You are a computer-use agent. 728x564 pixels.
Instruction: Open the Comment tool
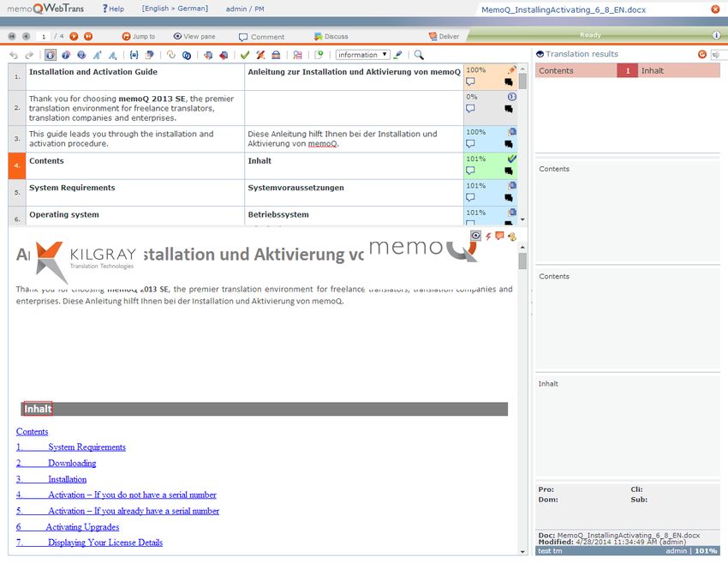tap(261, 37)
